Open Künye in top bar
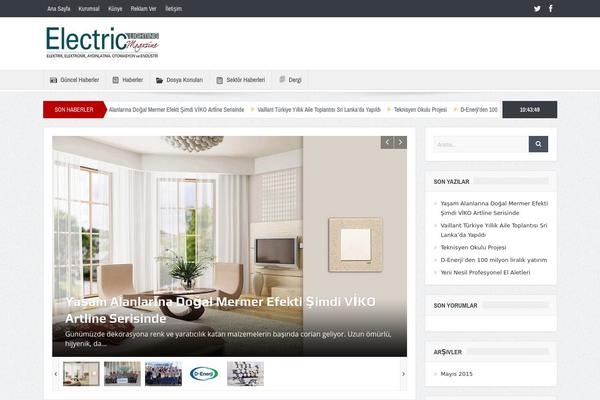 (115, 8)
